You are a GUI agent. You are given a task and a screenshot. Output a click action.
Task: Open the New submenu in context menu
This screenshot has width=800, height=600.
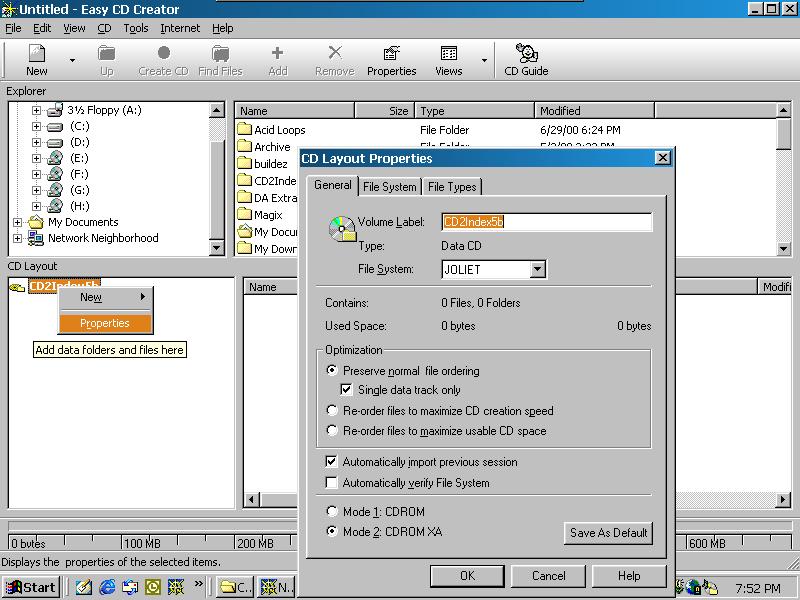pyautogui.click(x=105, y=297)
